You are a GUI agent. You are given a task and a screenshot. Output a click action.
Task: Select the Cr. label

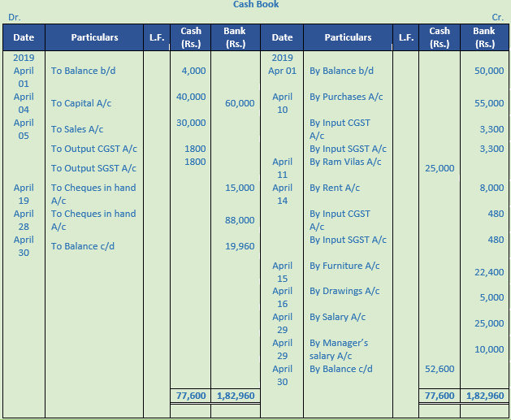click(x=498, y=17)
